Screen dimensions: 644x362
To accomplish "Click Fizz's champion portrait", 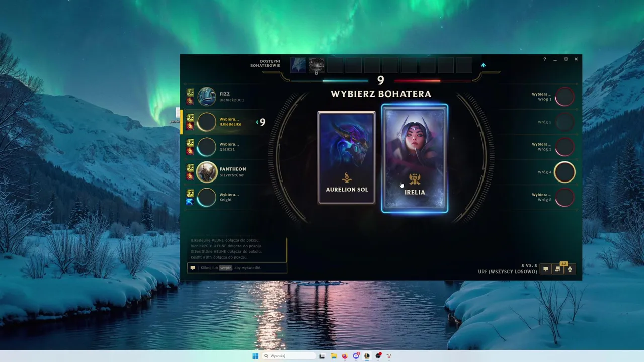I will tap(207, 97).
